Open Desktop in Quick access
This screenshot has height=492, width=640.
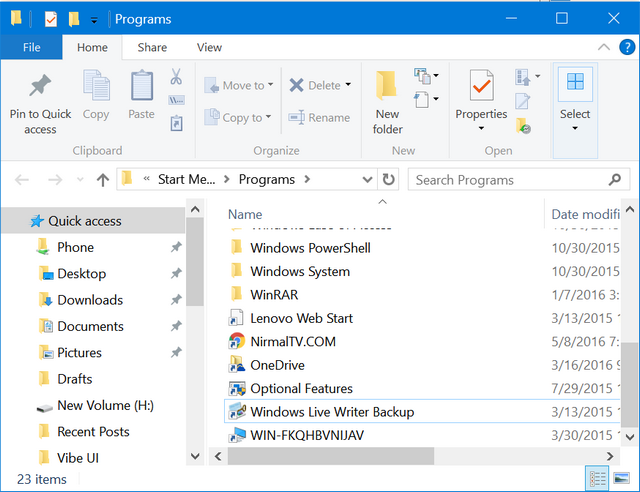pos(82,274)
